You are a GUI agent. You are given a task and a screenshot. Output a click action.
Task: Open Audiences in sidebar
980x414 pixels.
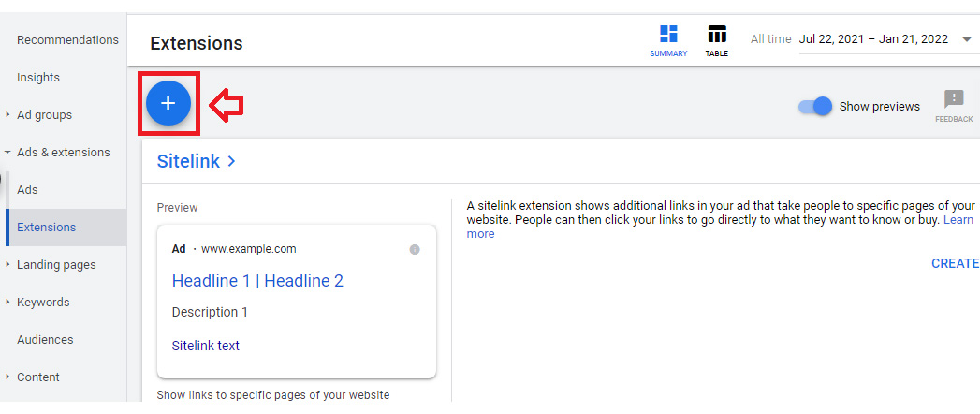coord(45,340)
